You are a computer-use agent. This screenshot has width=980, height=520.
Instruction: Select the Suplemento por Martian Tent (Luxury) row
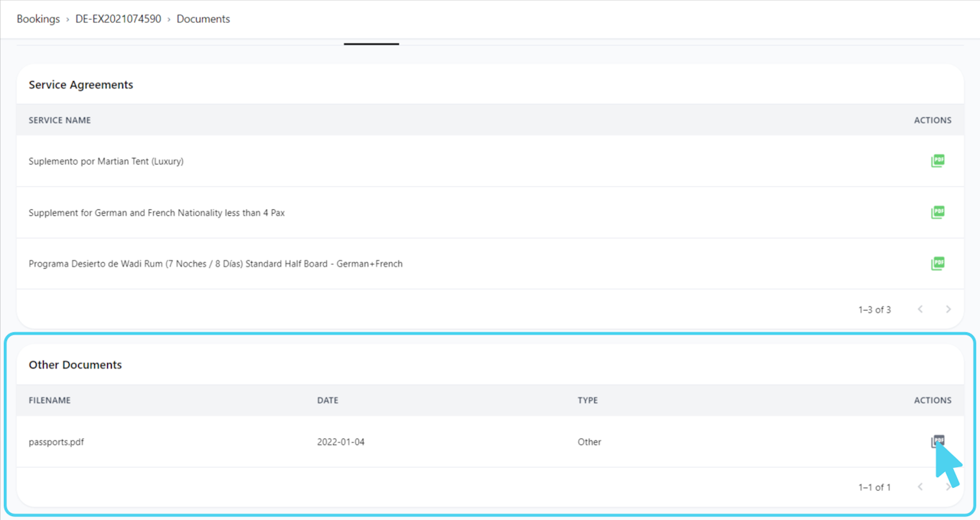tap(490, 161)
